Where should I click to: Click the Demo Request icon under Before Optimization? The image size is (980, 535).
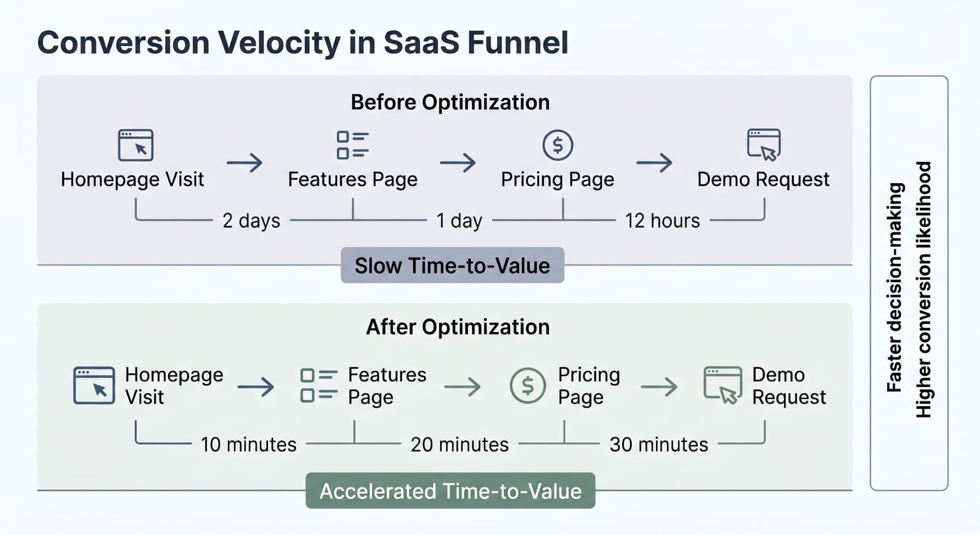[763, 145]
